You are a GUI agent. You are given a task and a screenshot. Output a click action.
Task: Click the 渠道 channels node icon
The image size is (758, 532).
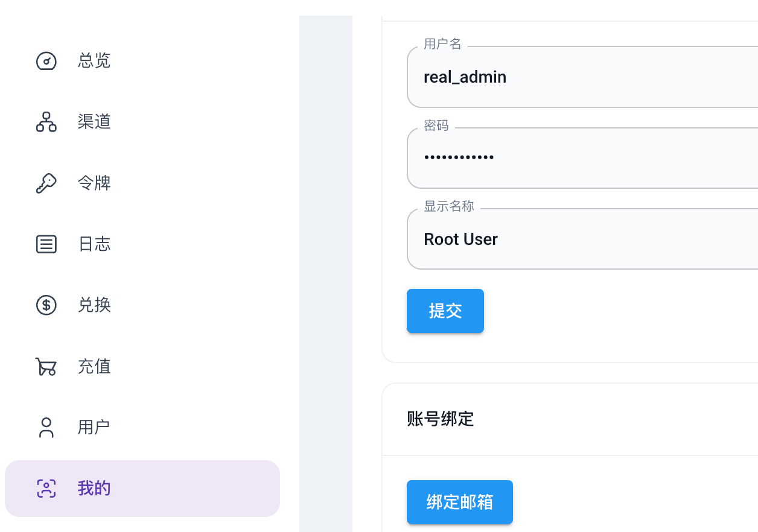point(46,122)
